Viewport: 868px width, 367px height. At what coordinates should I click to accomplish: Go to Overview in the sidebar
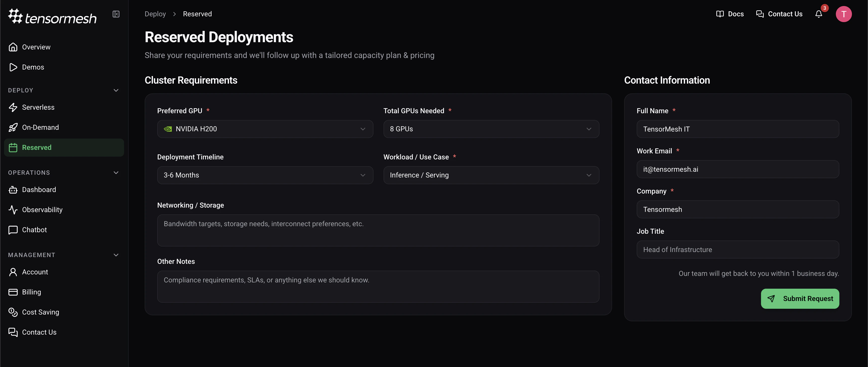point(64,47)
